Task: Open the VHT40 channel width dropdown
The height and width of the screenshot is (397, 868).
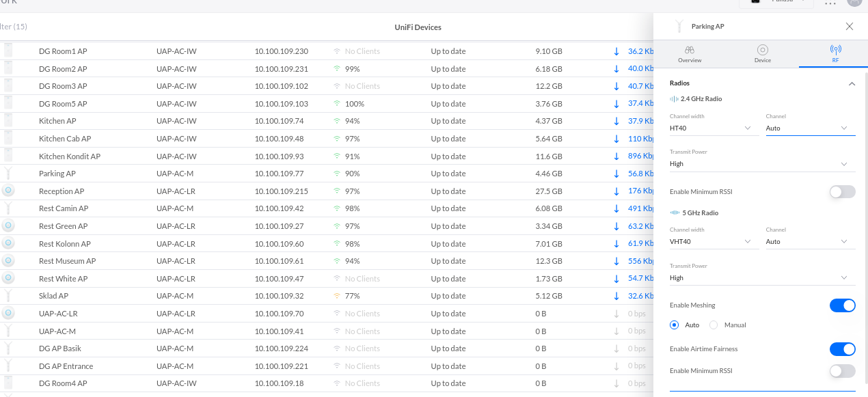Action: [x=714, y=242]
